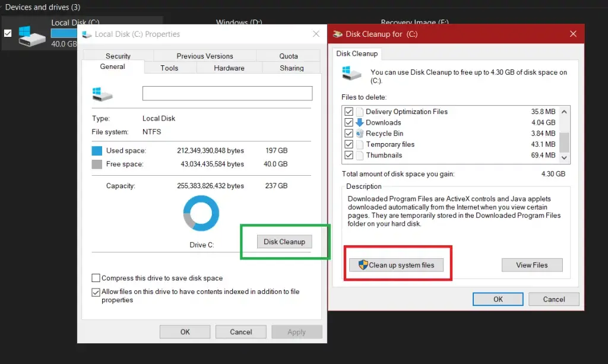Click the Thumbnails page icon
Screen dimensions: 608x364
pos(359,155)
